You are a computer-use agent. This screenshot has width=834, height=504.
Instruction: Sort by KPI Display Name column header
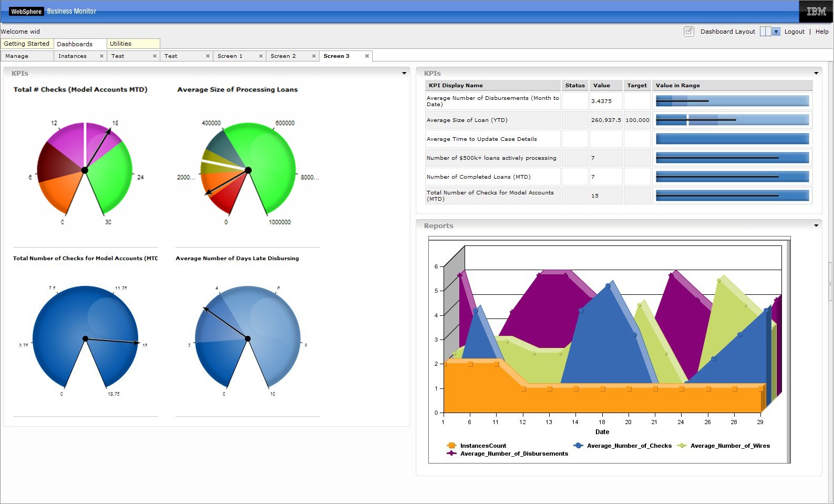pos(492,85)
